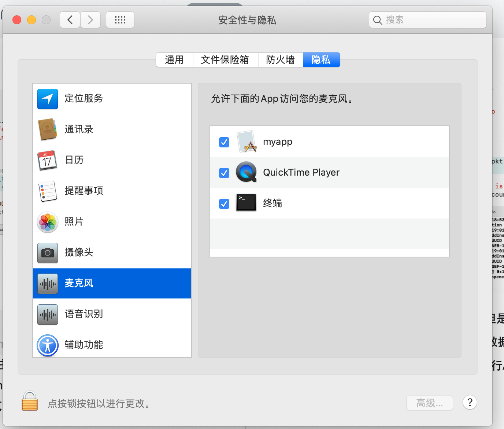Click the 日历 calendar icon
Viewport: 504px width, 429px height.
[47, 160]
